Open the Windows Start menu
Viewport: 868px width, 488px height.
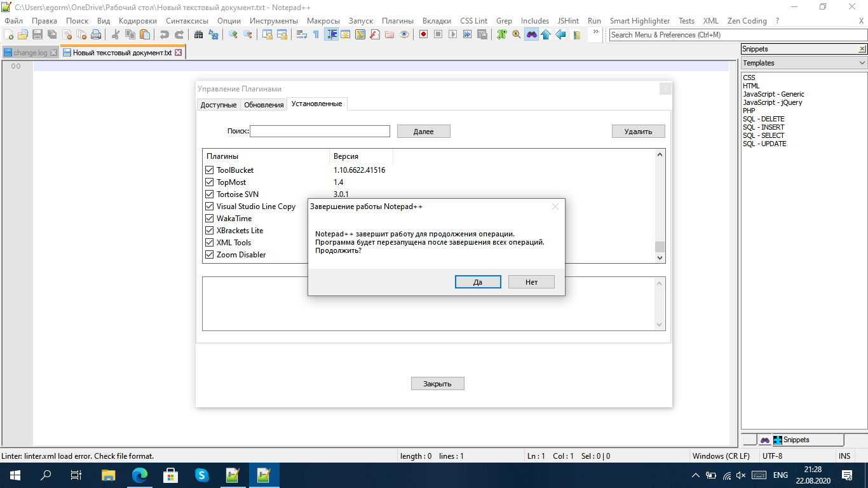click(15, 475)
